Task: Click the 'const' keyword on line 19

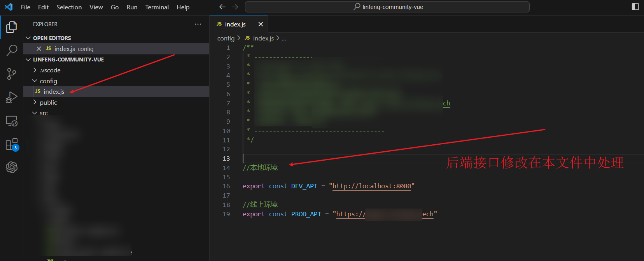Action: (x=278, y=214)
